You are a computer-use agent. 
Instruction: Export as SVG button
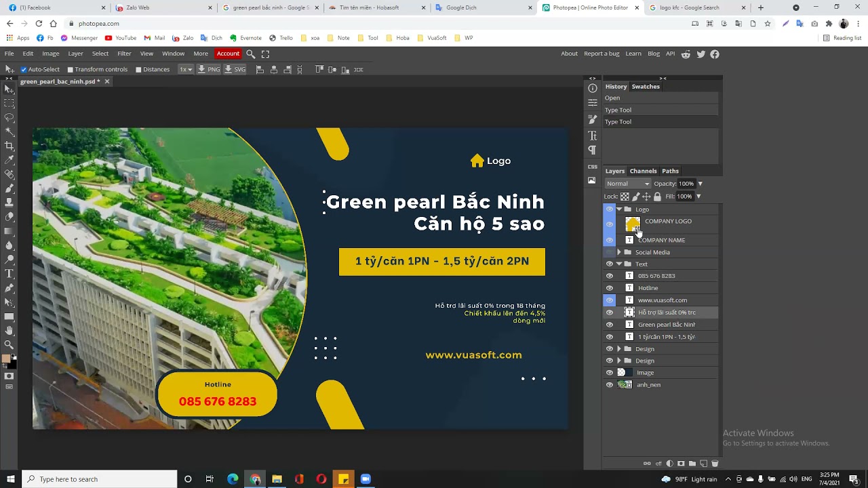pyautogui.click(x=235, y=69)
